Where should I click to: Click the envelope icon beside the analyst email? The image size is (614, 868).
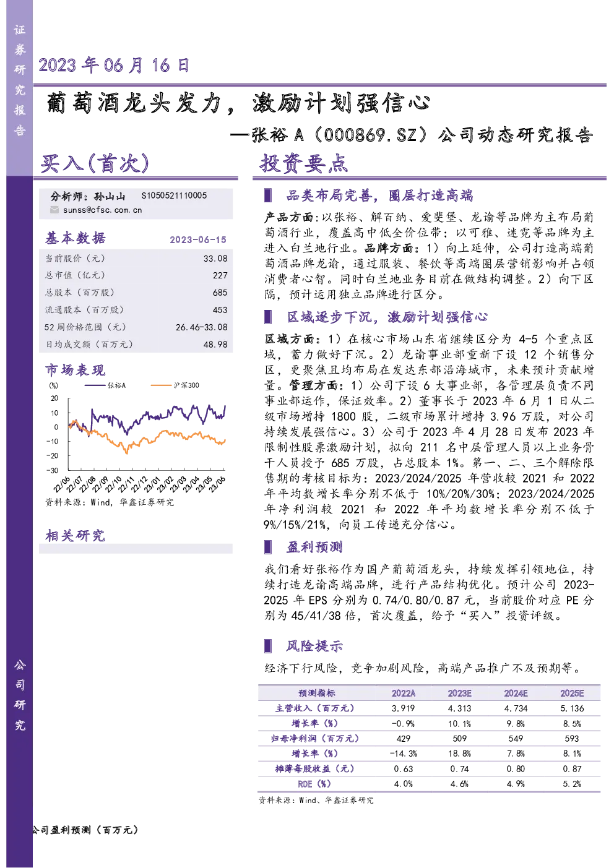pyautogui.click(x=54, y=210)
